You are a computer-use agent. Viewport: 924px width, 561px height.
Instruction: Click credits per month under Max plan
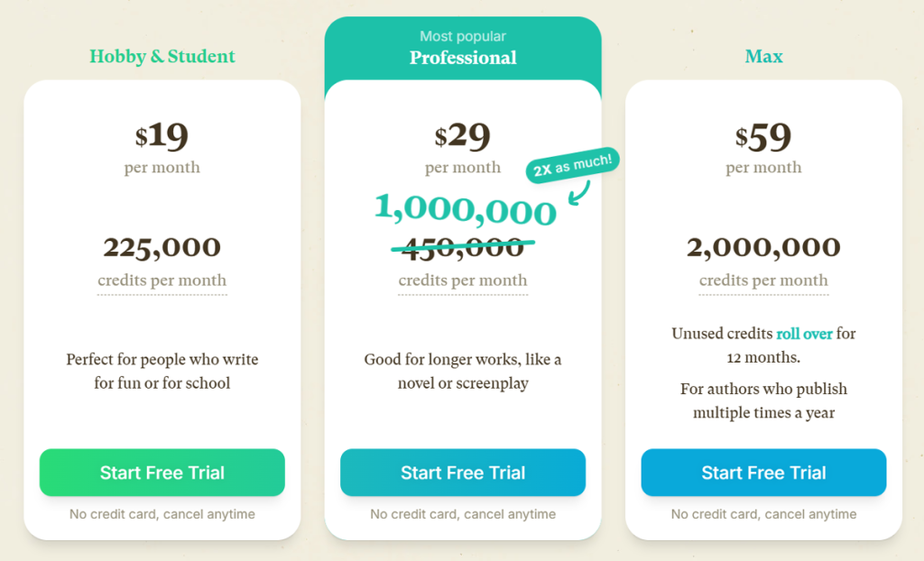(763, 280)
